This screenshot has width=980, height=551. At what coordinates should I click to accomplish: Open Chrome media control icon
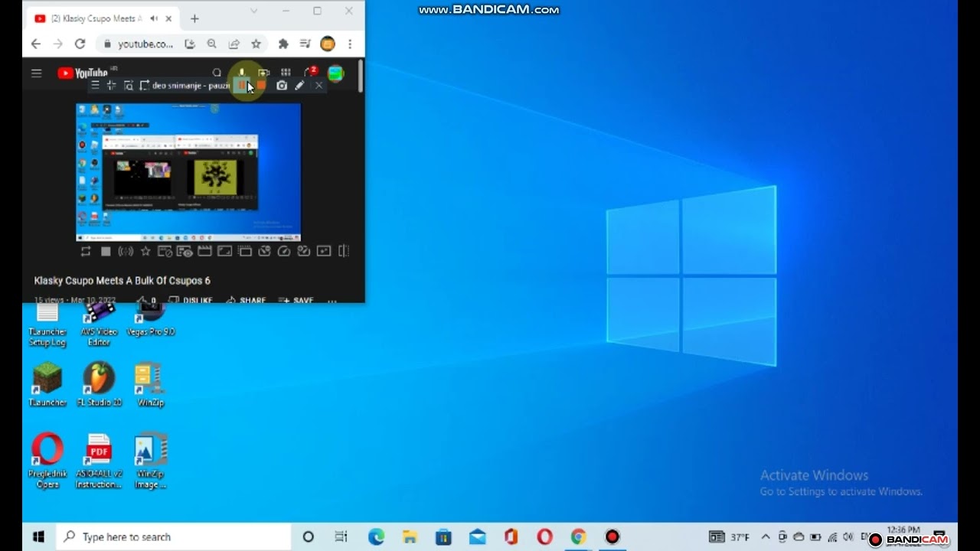point(305,44)
